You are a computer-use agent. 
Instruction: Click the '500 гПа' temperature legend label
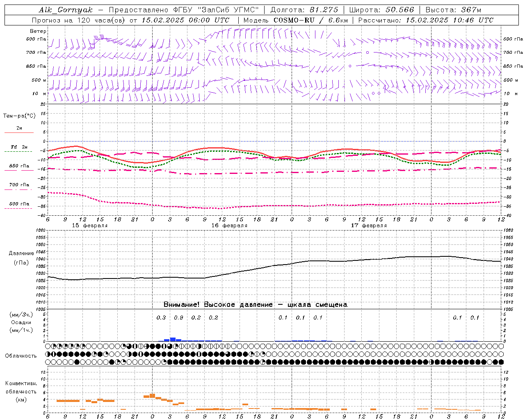(19, 204)
